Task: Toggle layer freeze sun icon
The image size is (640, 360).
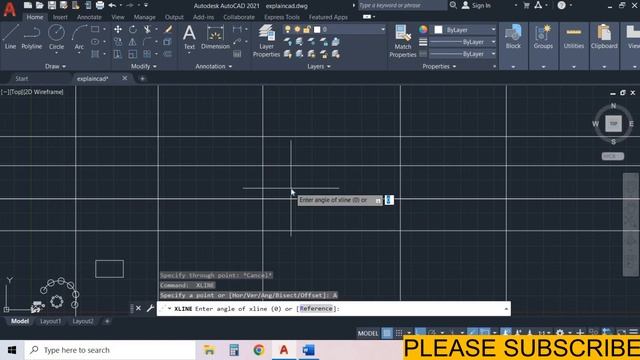Action: 298,29
